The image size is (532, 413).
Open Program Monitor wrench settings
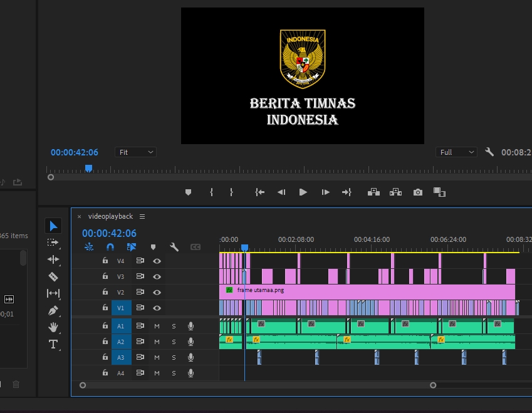(489, 152)
